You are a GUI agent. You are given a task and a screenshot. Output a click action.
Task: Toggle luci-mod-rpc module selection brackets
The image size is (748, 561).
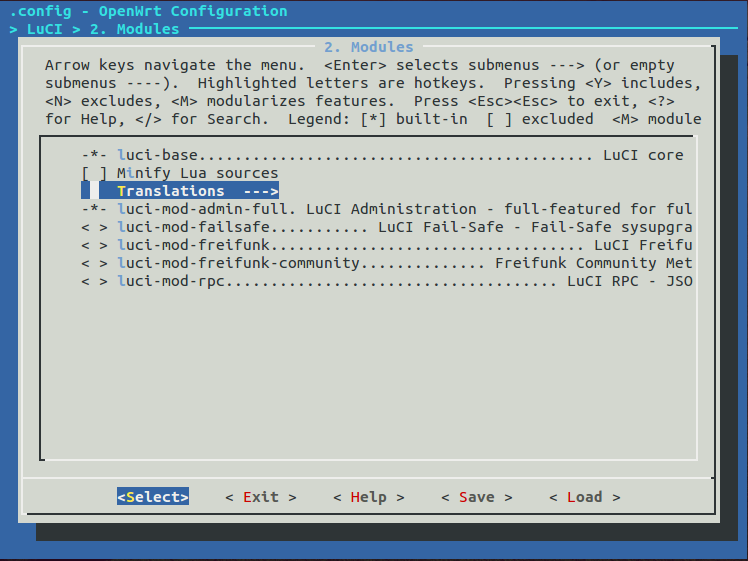tap(94, 281)
